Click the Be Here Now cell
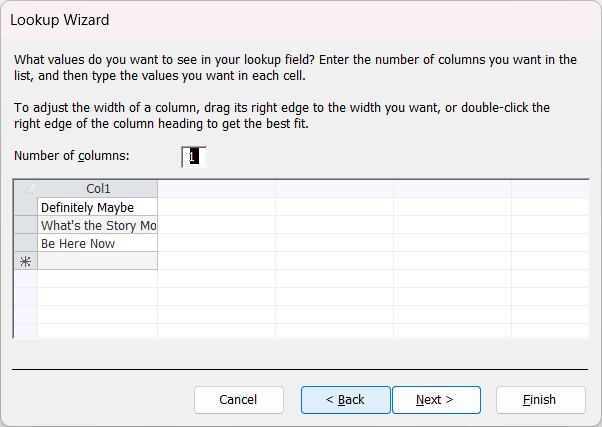Screen dimensions: 602x427 click(x=97, y=243)
